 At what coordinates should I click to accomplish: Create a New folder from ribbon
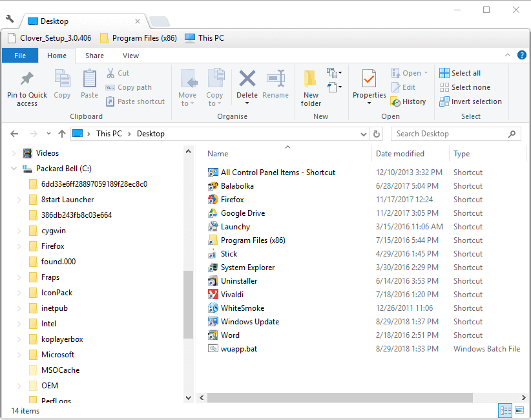(x=311, y=79)
